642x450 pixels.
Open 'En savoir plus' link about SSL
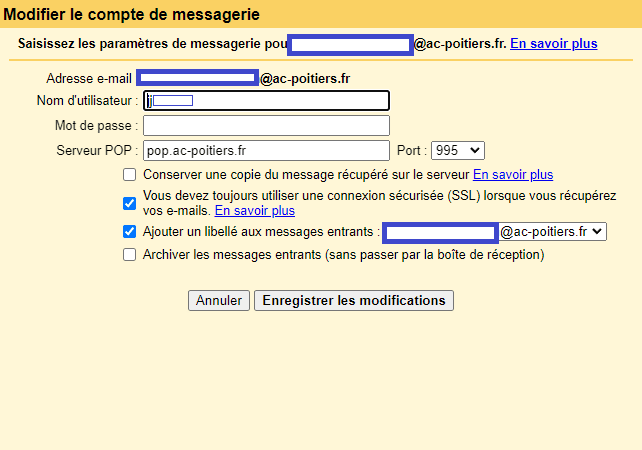[x=255, y=210]
